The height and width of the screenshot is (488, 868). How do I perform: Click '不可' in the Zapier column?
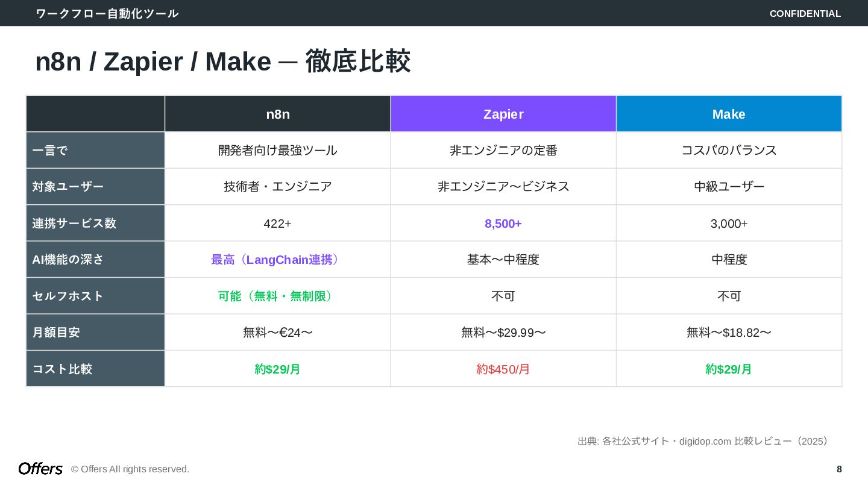[503, 296]
